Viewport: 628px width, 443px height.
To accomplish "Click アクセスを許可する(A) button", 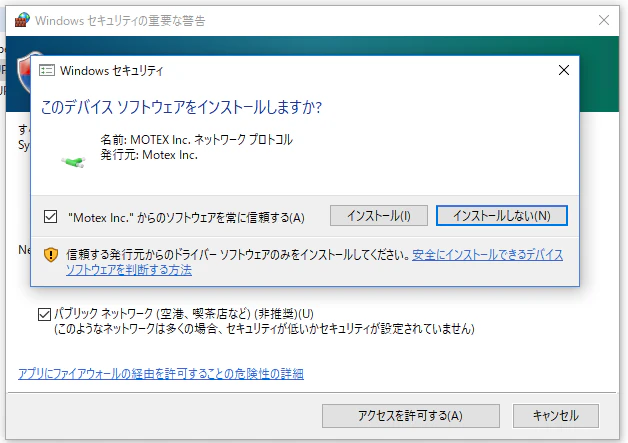I will [x=411, y=416].
